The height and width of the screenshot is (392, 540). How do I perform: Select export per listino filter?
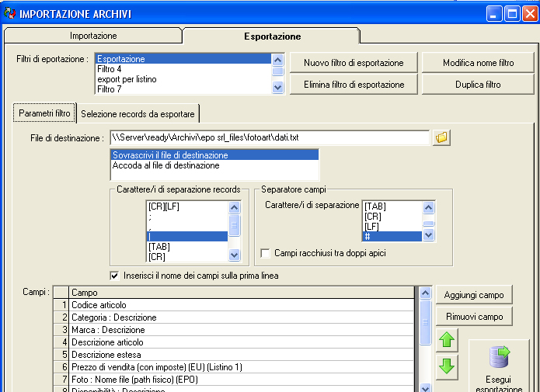click(x=183, y=79)
